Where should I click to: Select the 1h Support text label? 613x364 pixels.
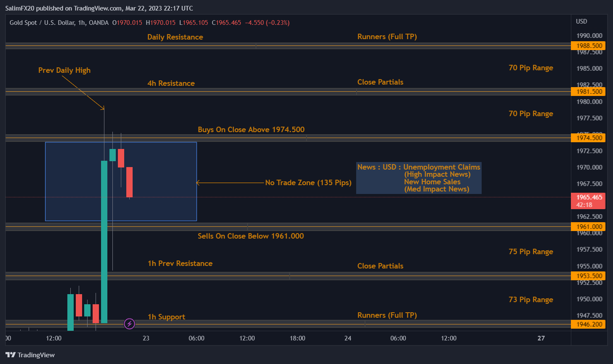(166, 316)
